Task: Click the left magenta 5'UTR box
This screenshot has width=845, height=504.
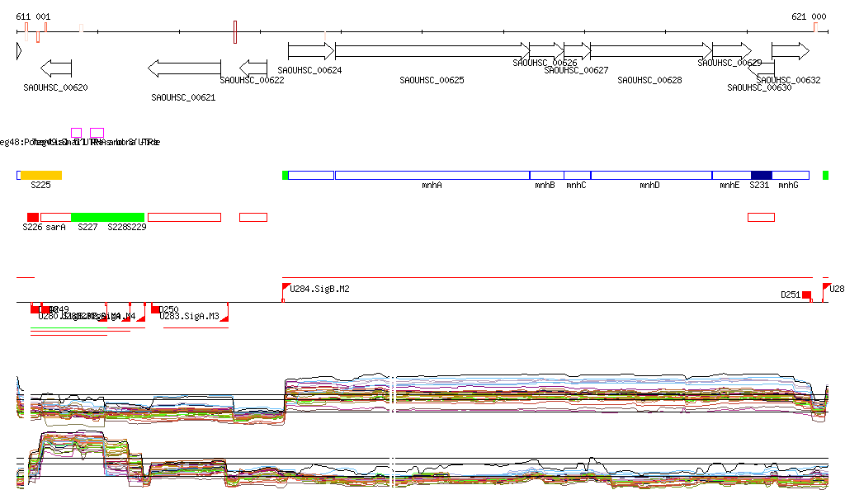Action: pyautogui.click(x=77, y=133)
